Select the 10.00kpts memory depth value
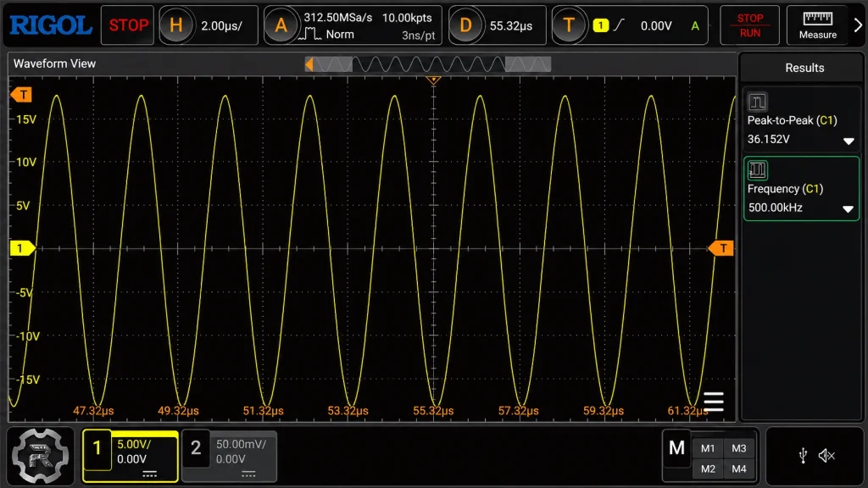The width and height of the screenshot is (868, 488). coord(407,18)
